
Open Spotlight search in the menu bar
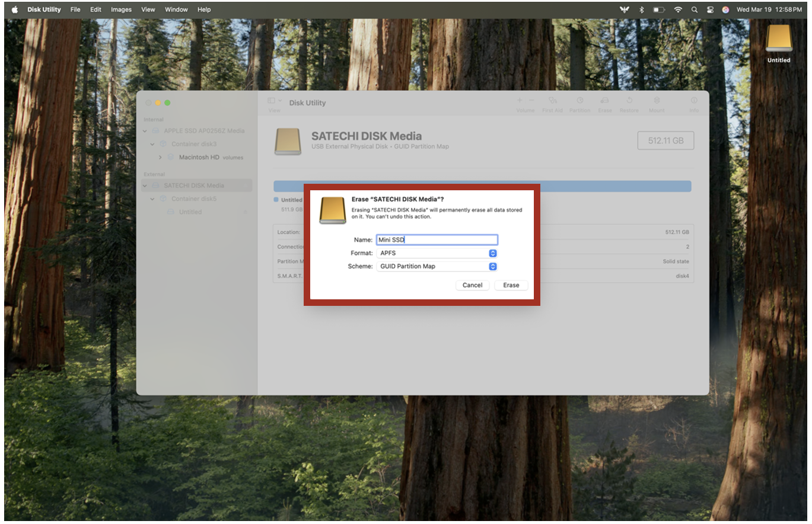click(x=694, y=9)
